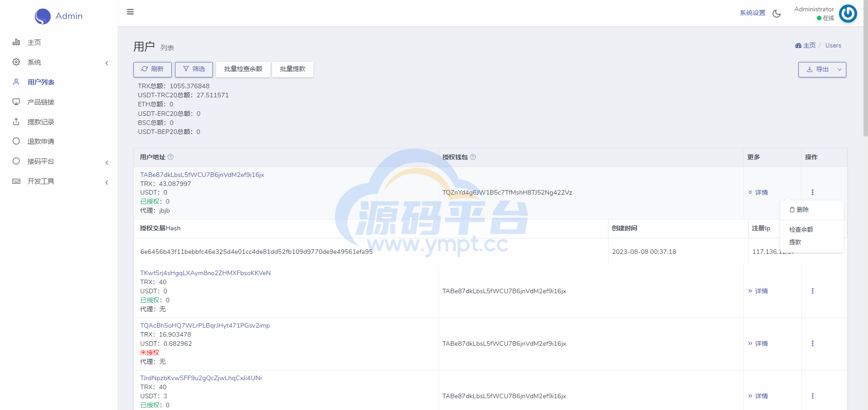Click the 导出 export button
The height and width of the screenshot is (410, 868).
coord(817,70)
